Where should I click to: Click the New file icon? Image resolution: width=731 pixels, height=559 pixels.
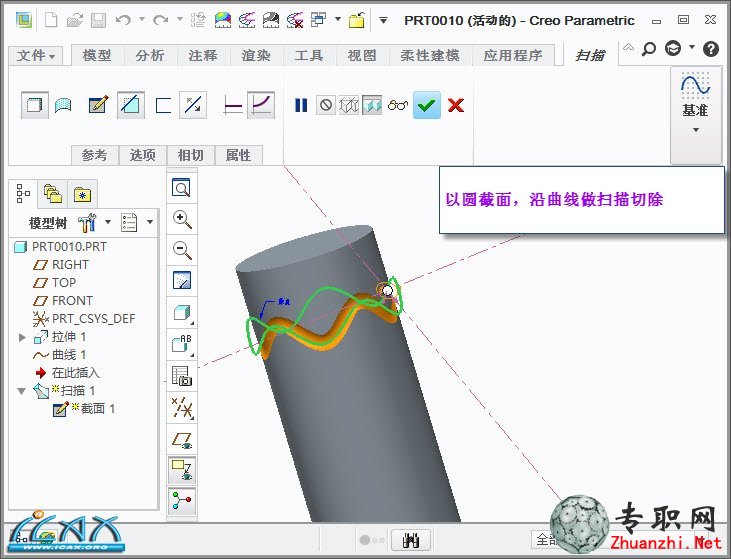[x=51, y=20]
